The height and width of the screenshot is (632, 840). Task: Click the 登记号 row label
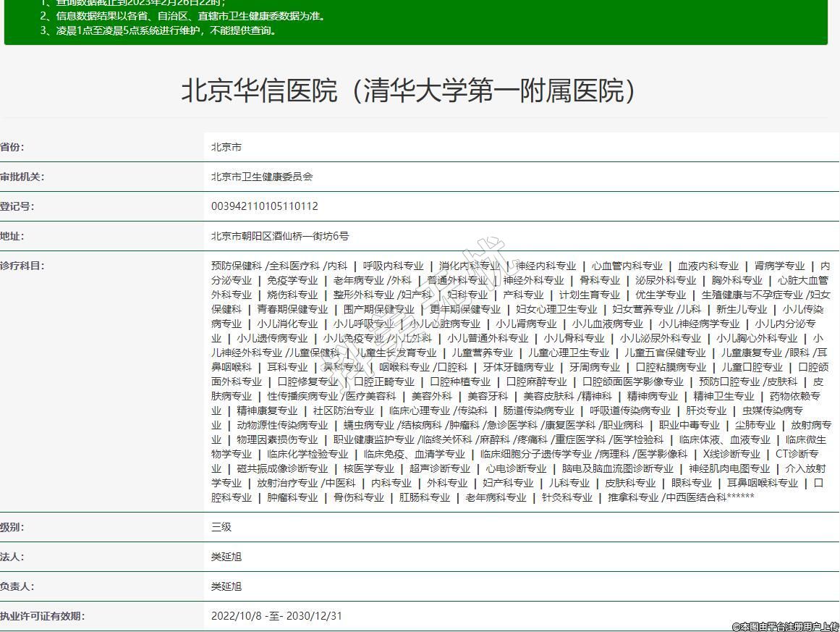17,206
